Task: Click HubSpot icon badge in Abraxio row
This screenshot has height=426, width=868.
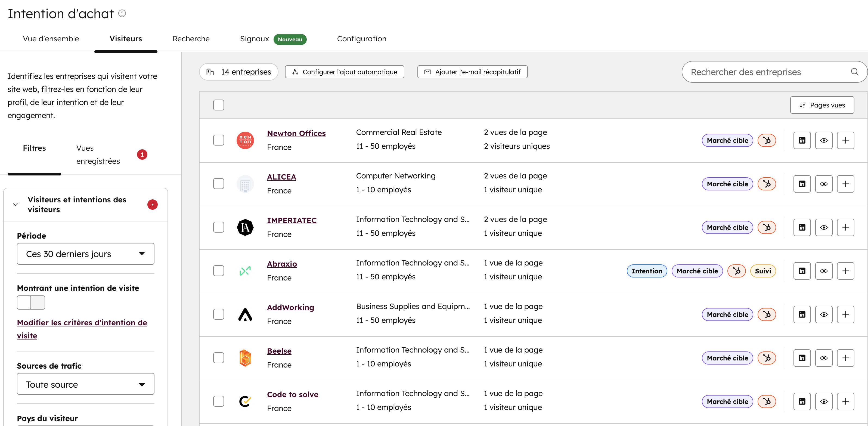Action: 736,271
